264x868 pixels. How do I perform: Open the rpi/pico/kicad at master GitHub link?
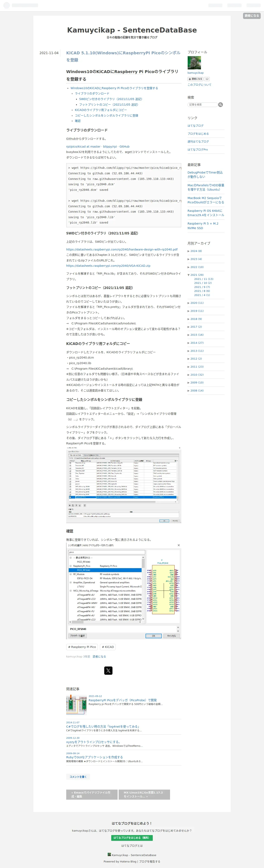pyautogui.click(x=98, y=147)
